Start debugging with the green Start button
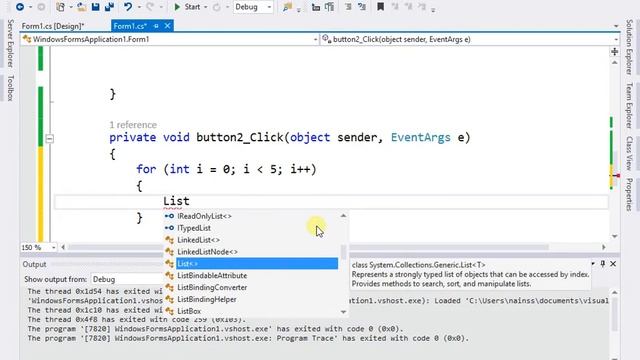Image resolution: width=640 pixels, height=360 pixels. [187, 7]
